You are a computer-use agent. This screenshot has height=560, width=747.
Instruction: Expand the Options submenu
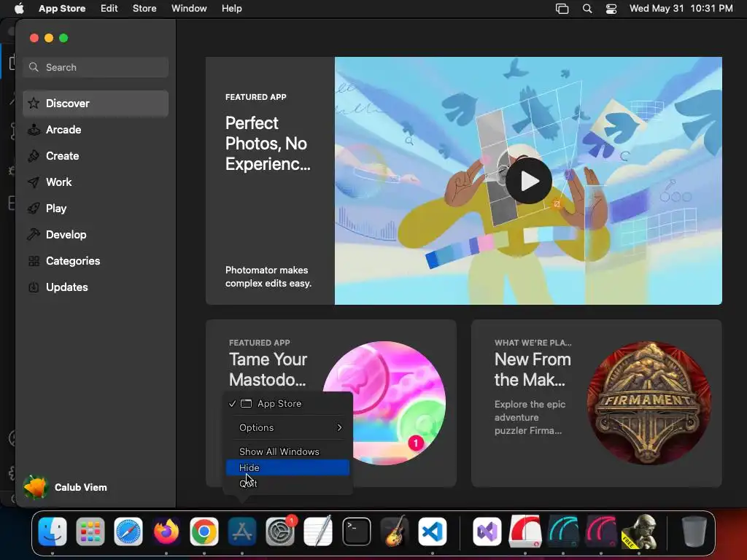click(x=287, y=427)
